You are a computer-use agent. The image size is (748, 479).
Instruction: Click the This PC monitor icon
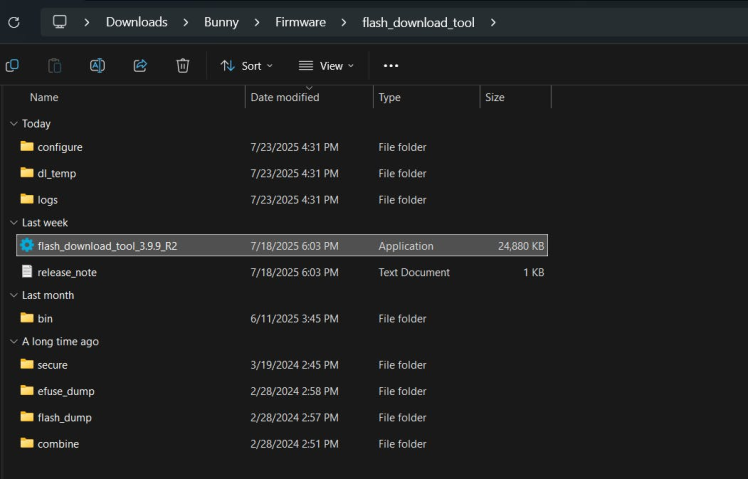pyautogui.click(x=60, y=22)
